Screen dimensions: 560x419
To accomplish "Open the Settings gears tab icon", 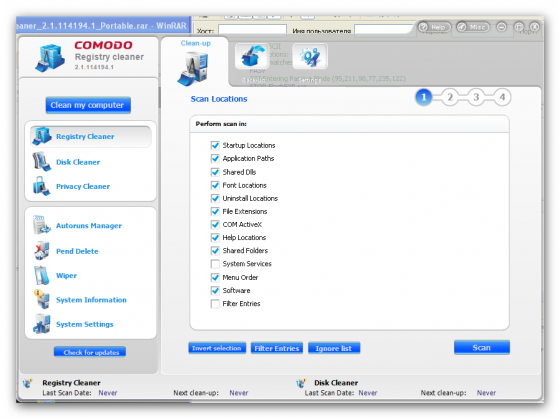I will click(x=310, y=56).
